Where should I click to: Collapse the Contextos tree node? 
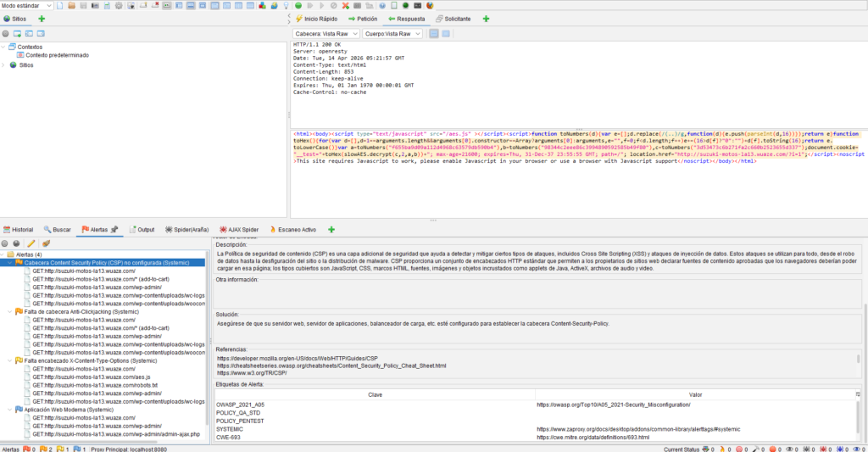click(3, 47)
